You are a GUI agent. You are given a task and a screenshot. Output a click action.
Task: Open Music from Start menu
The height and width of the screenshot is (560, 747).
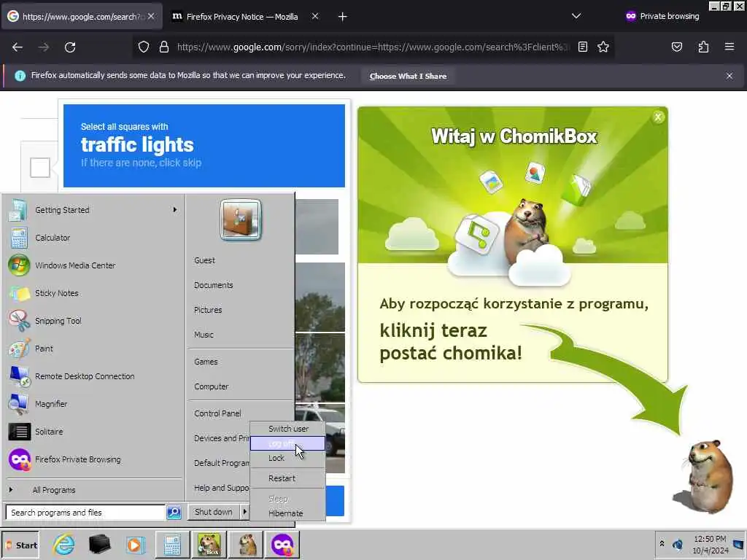204,335
